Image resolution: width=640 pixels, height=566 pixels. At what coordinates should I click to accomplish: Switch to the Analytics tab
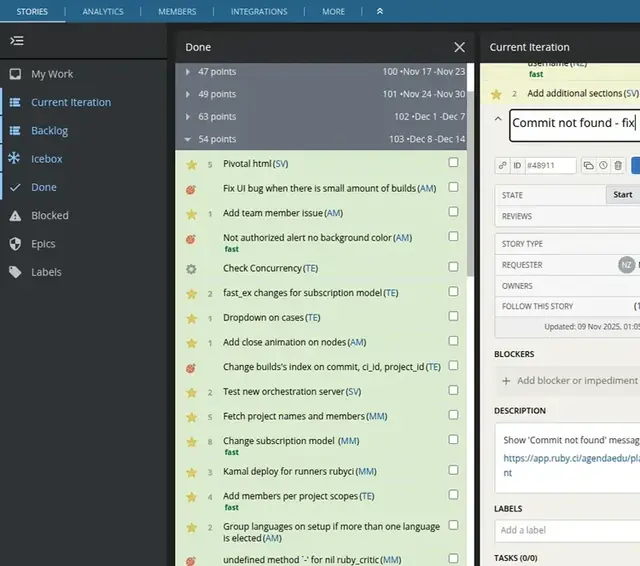coord(103,12)
